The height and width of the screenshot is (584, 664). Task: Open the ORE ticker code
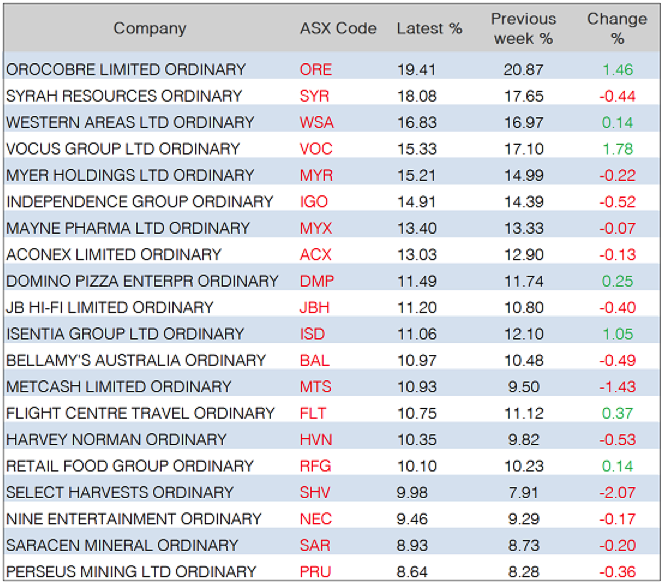316,70
